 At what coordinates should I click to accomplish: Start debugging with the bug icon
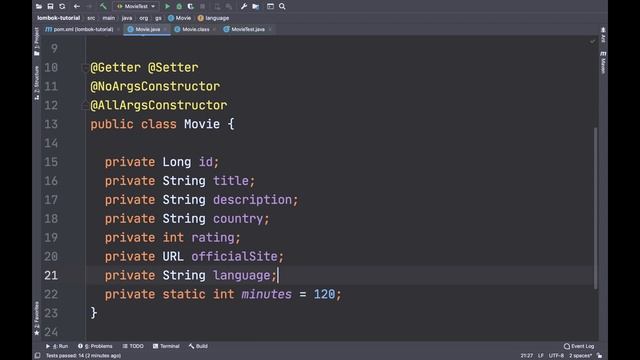179,7
